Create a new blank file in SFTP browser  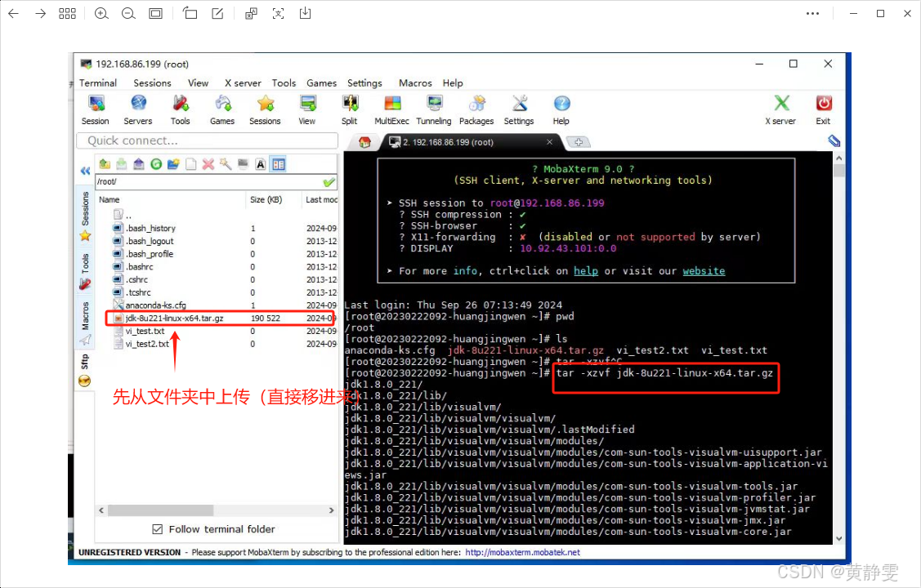click(191, 164)
